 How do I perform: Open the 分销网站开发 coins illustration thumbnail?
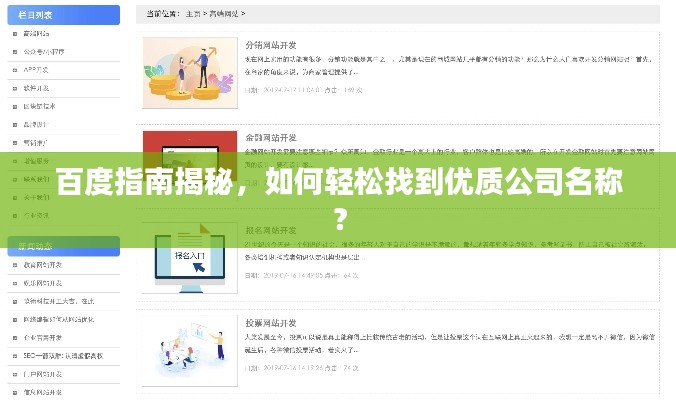click(x=190, y=72)
